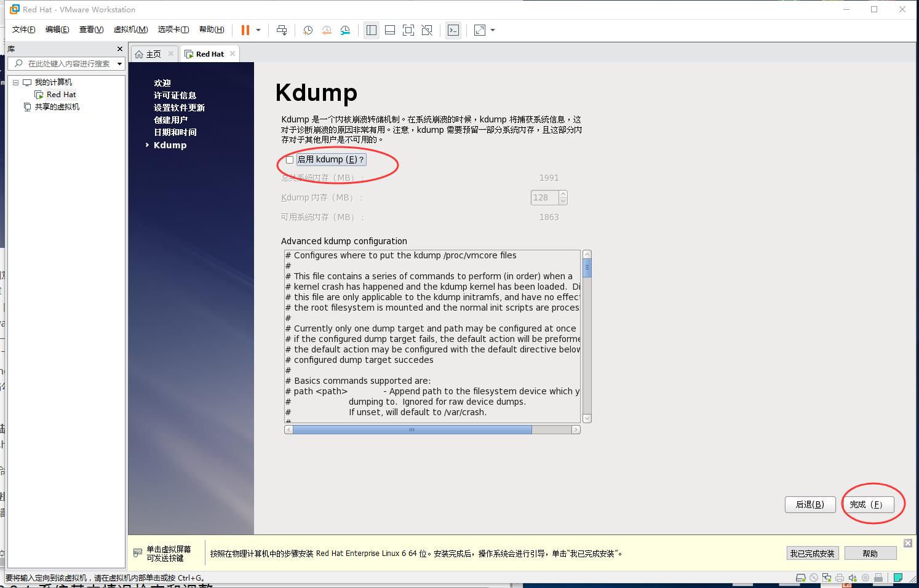The height and width of the screenshot is (588, 919).
Task: Click the sound card status icon
Action: tap(853, 578)
